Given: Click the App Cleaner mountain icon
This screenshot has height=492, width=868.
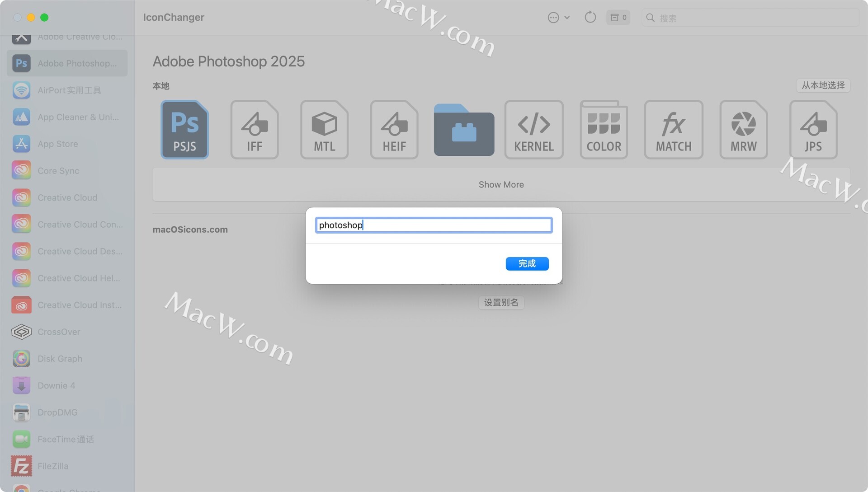Looking at the screenshot, I should (x=21, y=117).
